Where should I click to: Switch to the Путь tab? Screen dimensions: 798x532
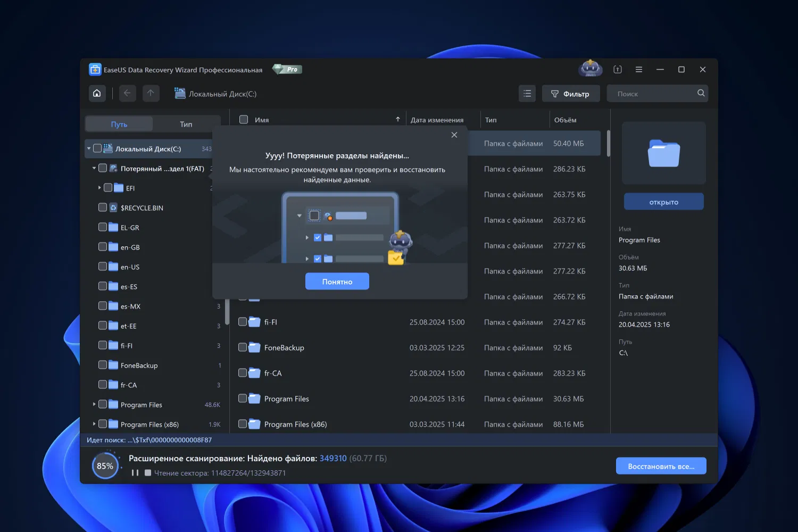coord(119,124)
